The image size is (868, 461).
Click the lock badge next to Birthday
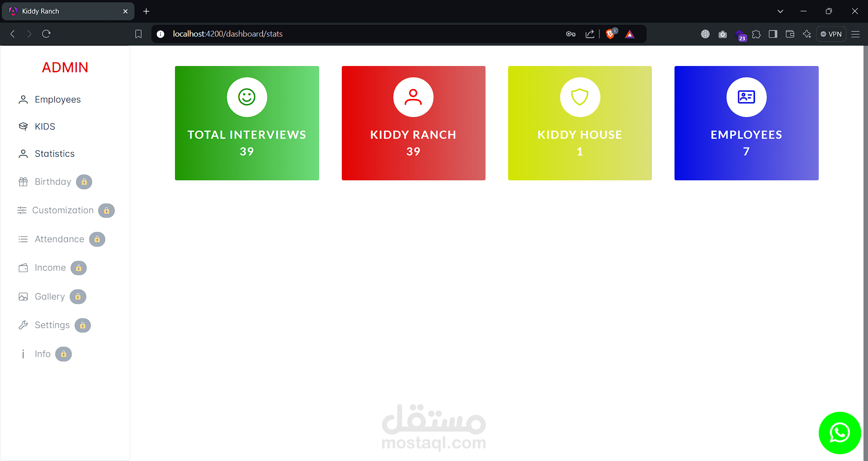(x=84, y=182)
